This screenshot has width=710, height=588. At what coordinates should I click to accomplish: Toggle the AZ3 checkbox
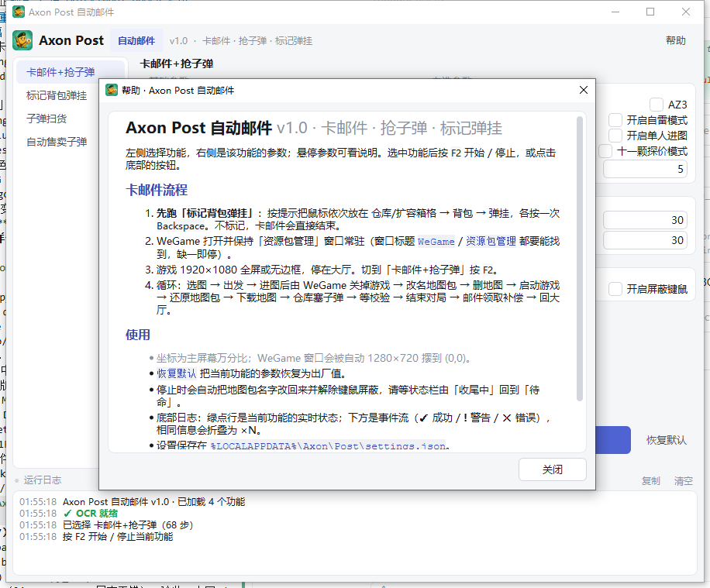point(656,105)
